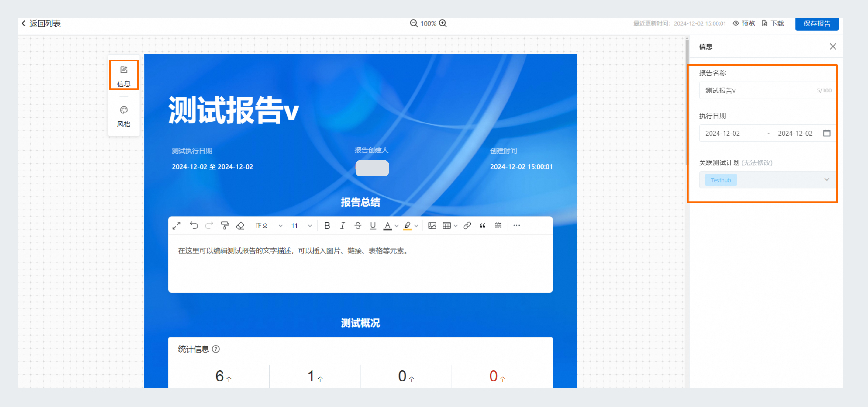Insert a hyperlink via link icon
The image size is (868, 407).
point(467,226)
